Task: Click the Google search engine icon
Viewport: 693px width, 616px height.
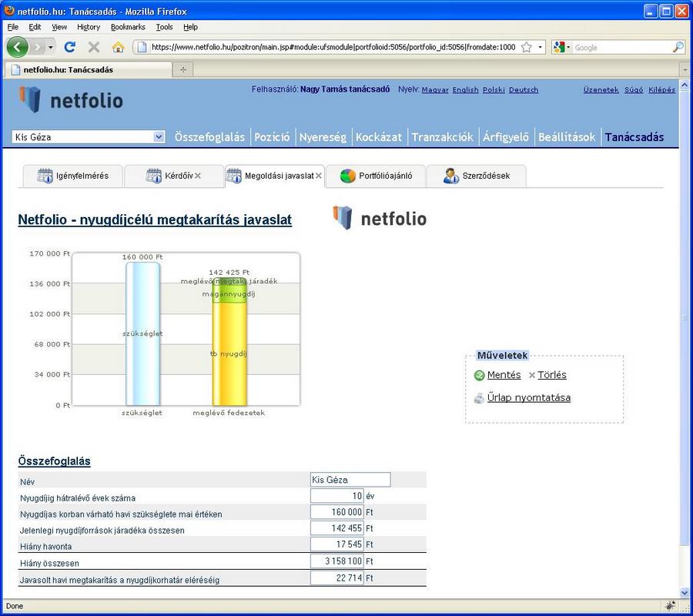Action: pos(559,47)
